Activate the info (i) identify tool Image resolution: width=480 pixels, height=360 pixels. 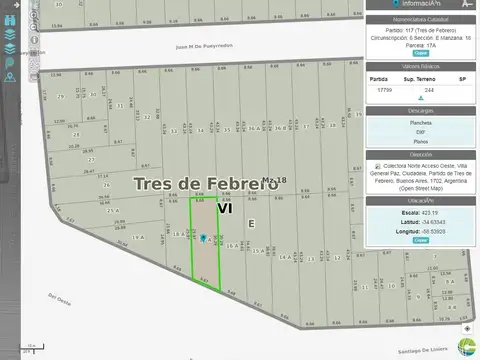(34, 40)
